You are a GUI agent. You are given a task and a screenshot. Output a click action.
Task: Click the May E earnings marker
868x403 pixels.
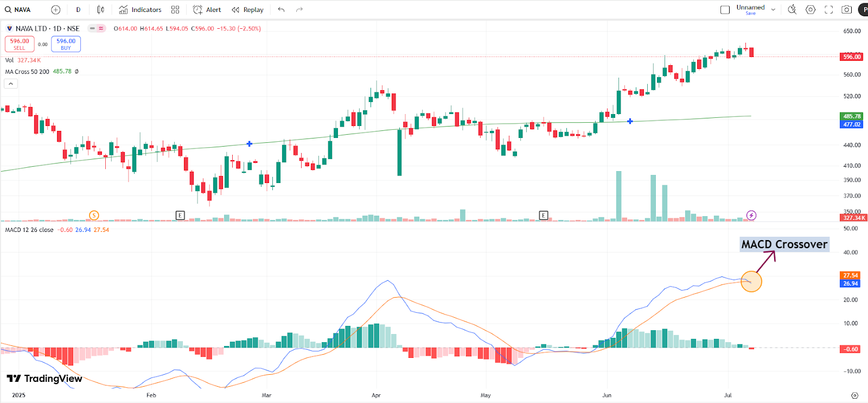pos(543,216)
